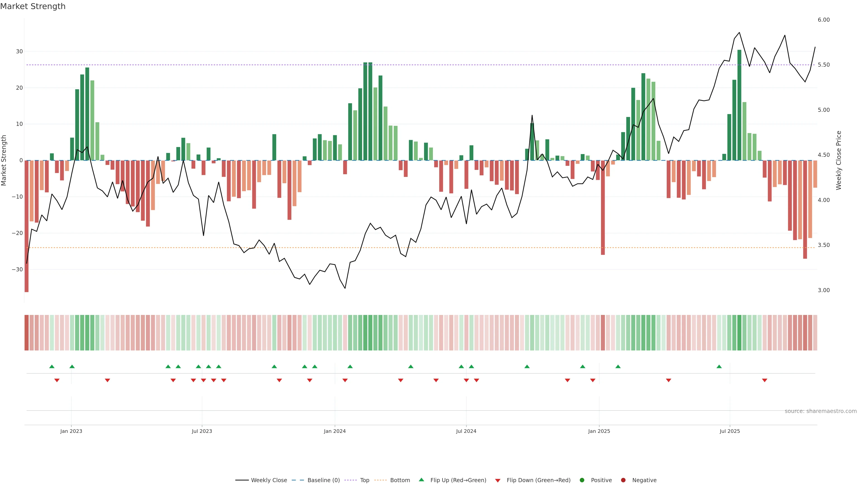The image size is (868, 488).
Task: Click the 6.00 right axis tick label
Action: tap(823, 20)
